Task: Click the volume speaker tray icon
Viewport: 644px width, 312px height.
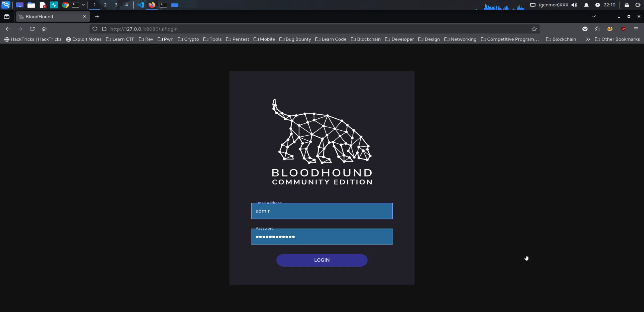Action: click(x=574, y=5)
